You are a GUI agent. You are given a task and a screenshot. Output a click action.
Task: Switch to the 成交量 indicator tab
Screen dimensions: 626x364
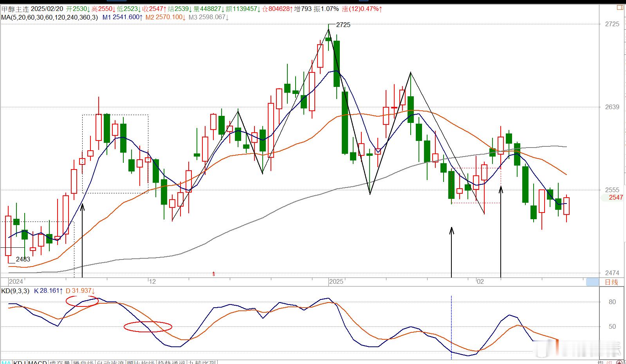[60, 362]
